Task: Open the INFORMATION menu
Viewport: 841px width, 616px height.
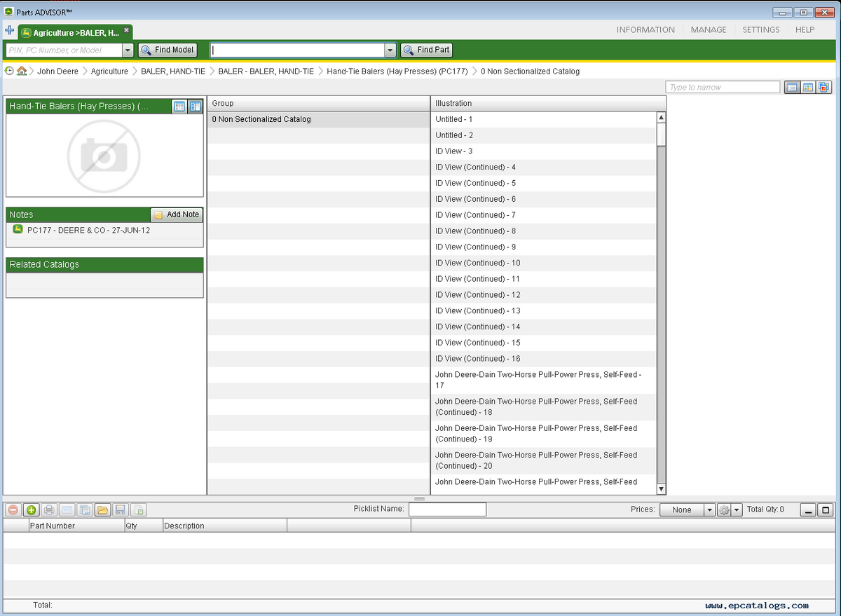Action: coord(645,30)
